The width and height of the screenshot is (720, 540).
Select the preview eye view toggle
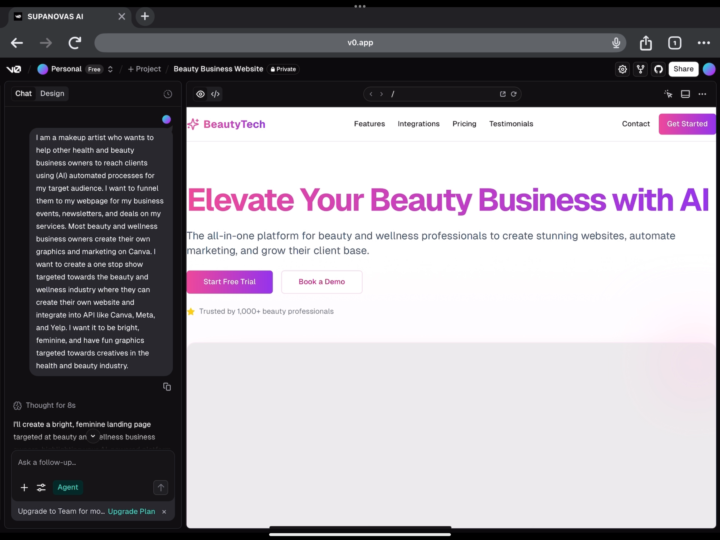[x=200, y=94]
